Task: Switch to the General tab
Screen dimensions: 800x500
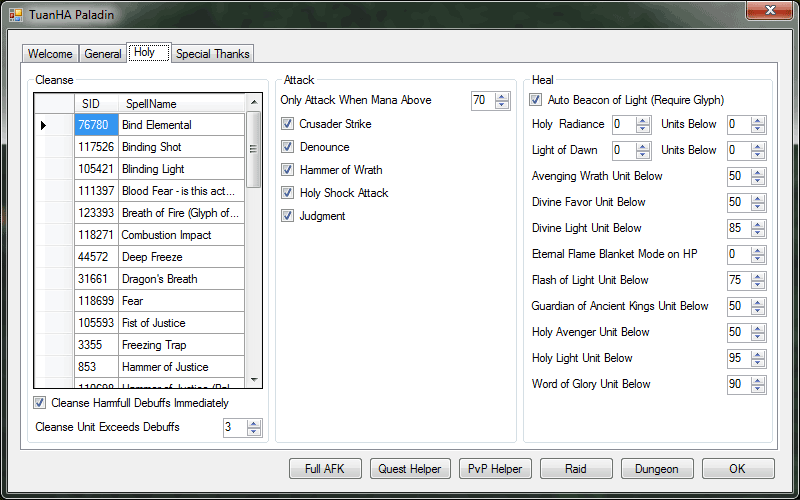Action: point(103,54)
